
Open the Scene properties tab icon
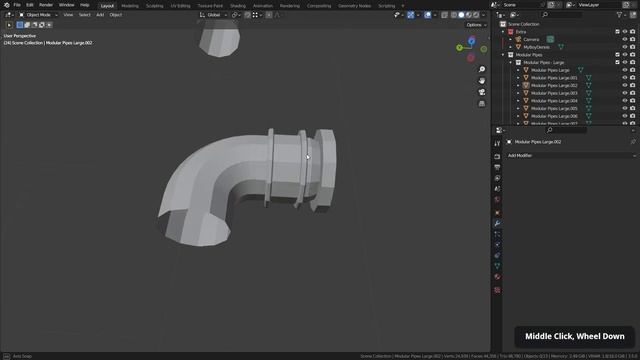(x=497, y=189)
